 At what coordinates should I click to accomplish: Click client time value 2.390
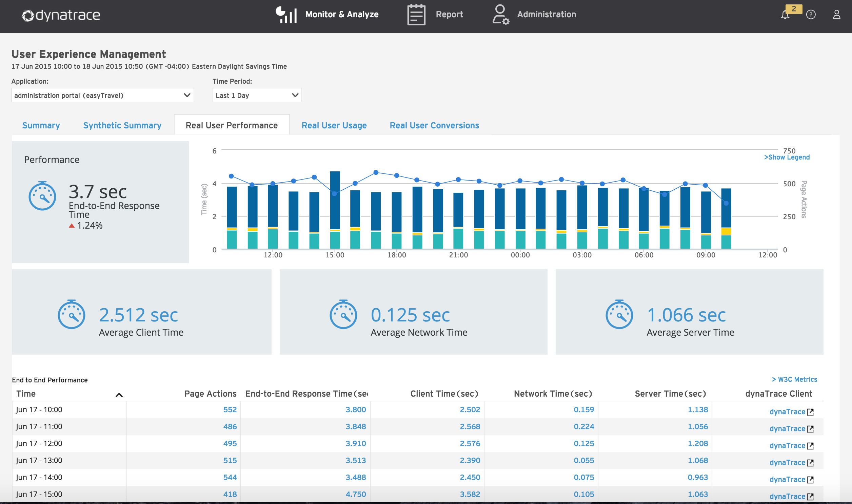470,461
